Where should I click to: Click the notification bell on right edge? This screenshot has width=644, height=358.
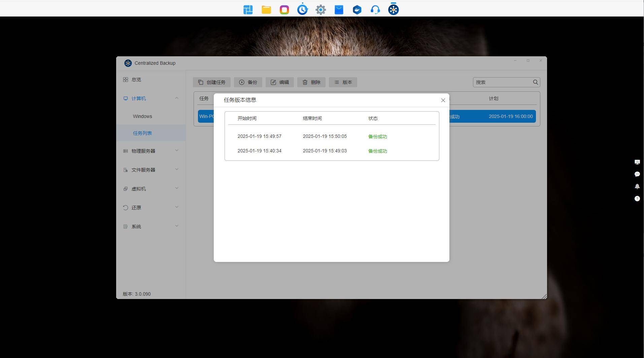click(637, 186)
